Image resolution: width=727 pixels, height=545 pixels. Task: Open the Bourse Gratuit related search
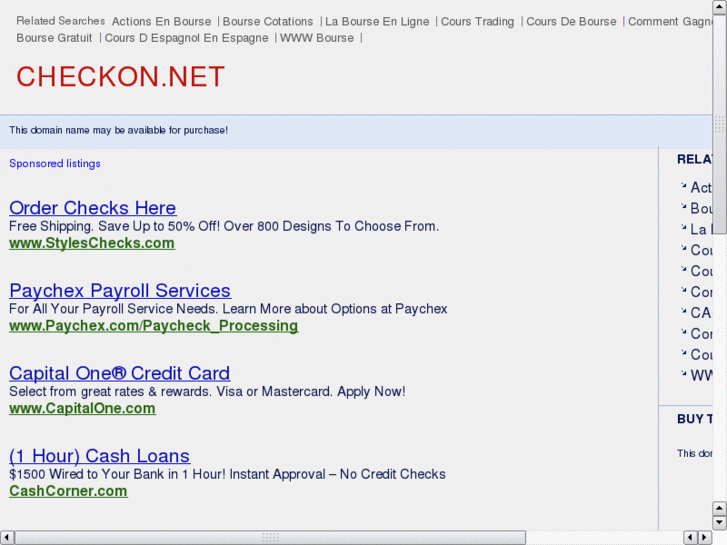(54, 38)
